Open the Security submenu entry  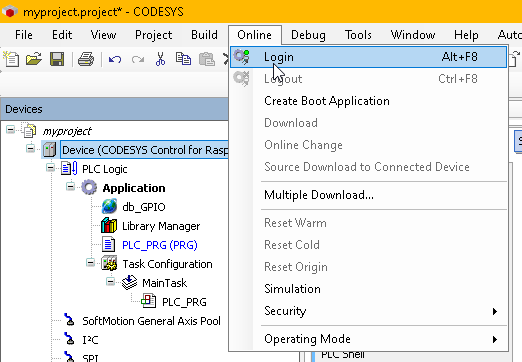368,311
